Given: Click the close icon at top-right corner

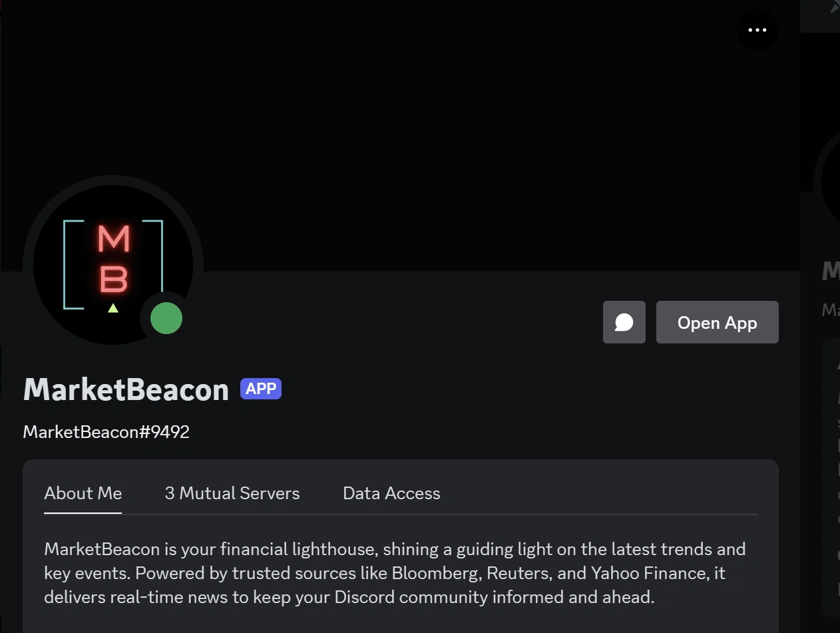Looking at the screenshot, I should (x=834, y=7).
